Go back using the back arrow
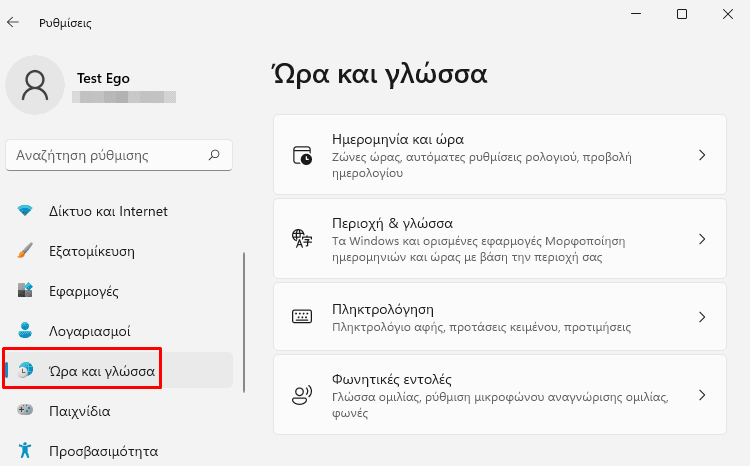 pos(13,22)
